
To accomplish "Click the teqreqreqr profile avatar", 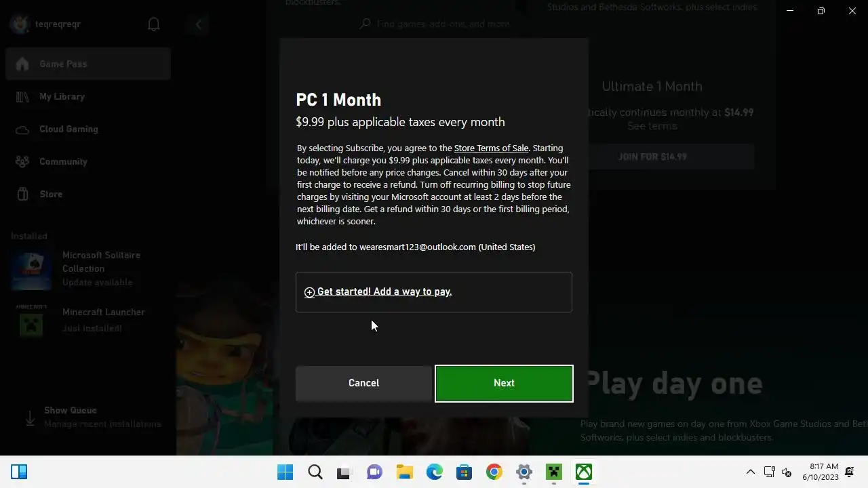I will pyautogui.click(x=20, y=24).
